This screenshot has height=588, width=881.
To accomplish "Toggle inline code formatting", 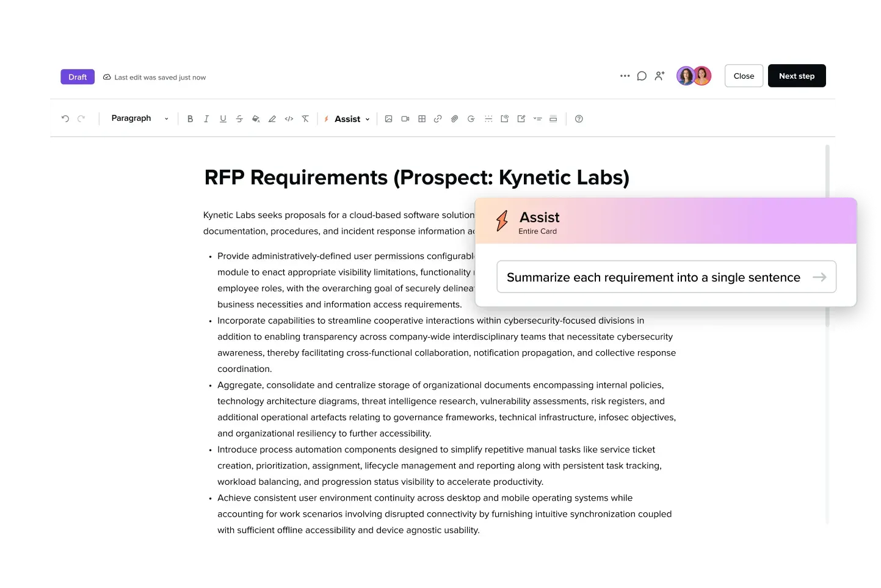I will coord(289,119).
